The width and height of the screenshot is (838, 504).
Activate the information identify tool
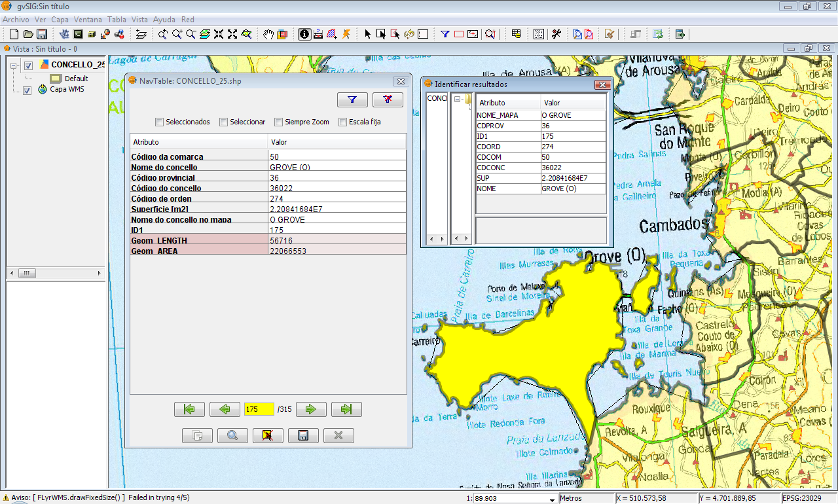click(304, 34)
